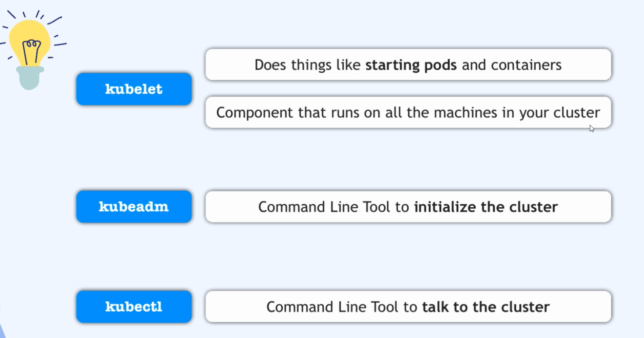Click the bold 'initialize the cluster' text

[486, 207]
